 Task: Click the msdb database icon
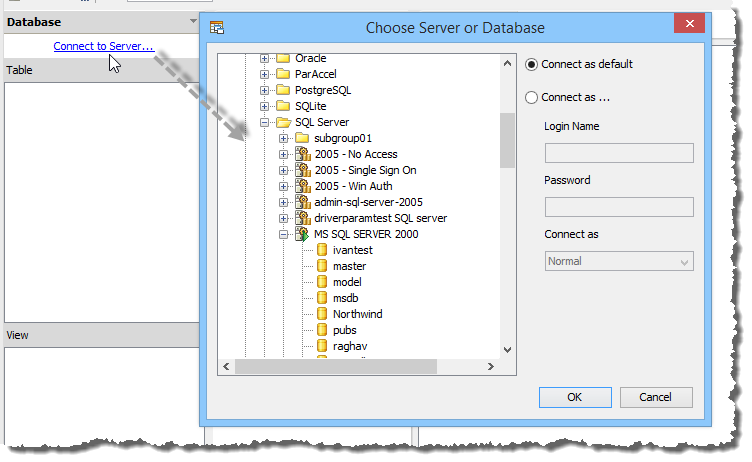[322, 298]
